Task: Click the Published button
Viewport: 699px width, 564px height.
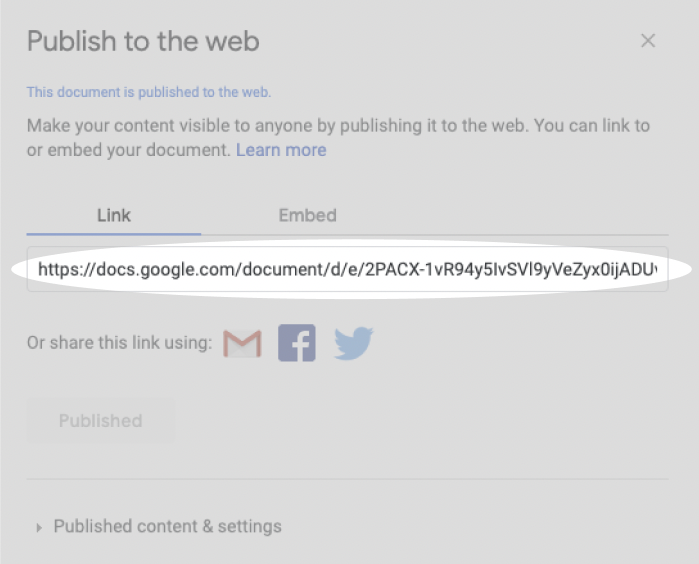Action: [101, 420]
